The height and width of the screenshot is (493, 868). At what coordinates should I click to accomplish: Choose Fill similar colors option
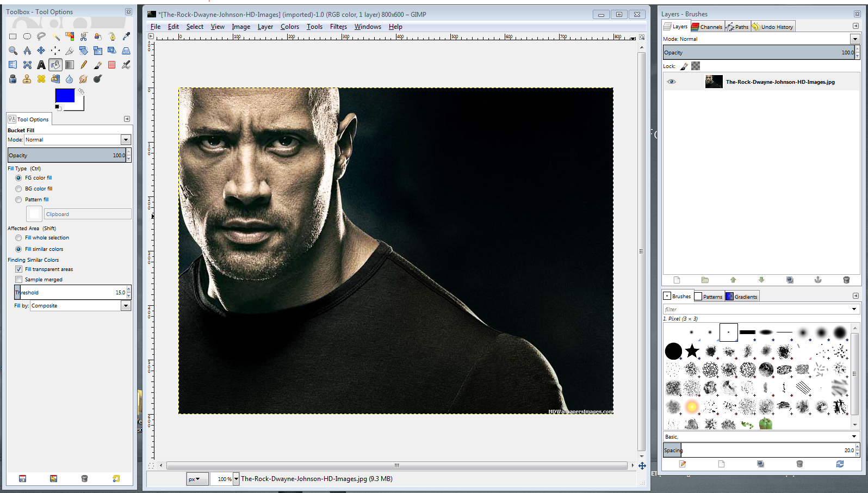[x=40, y=249]
